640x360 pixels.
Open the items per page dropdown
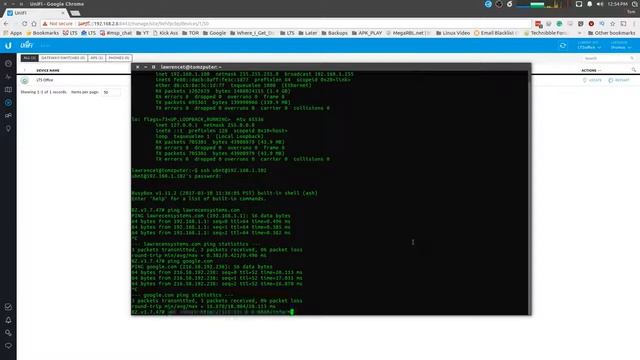click(x=111, y=92)
